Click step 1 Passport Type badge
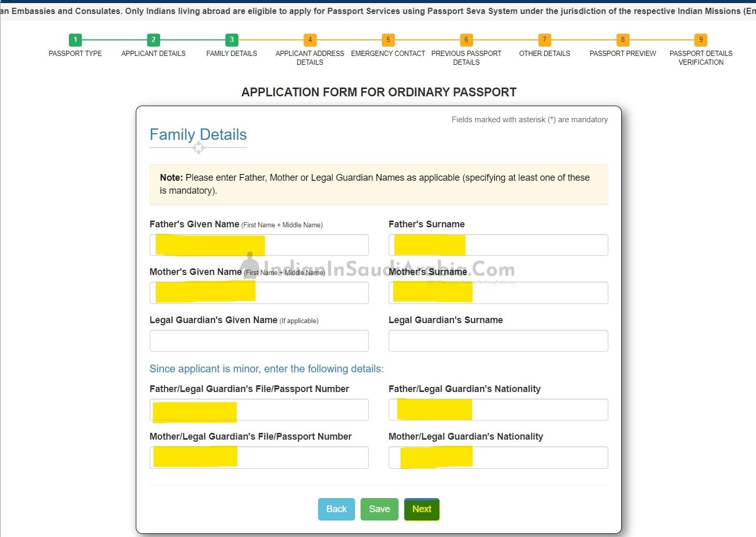This screenshot has height=537, width=756. pos(75,40)
